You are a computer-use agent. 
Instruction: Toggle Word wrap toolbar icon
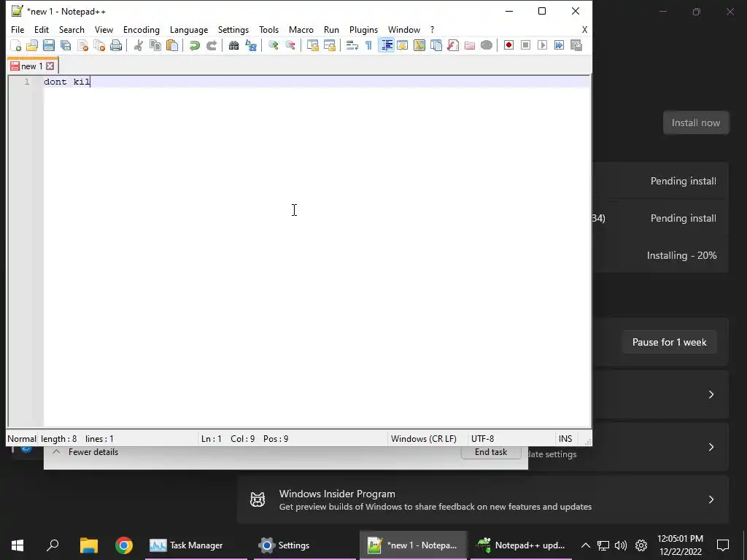coord(352,45)
